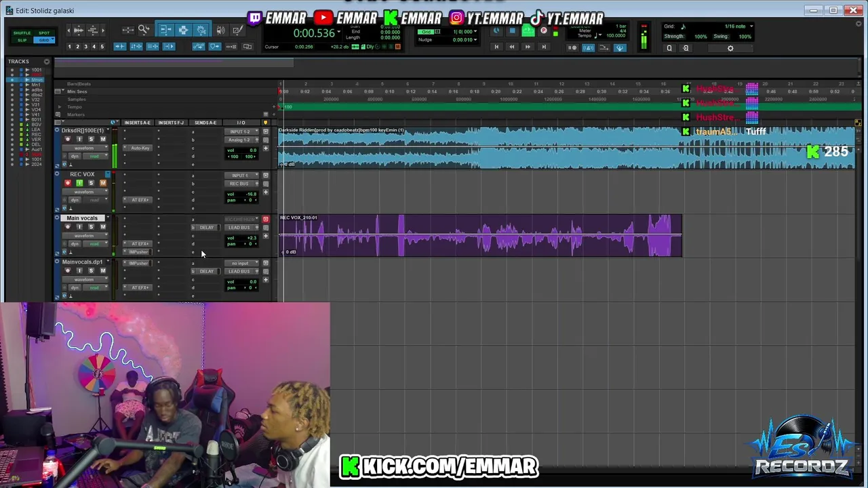Open waveform view selector on REC VOX

(x=84, y=192)
